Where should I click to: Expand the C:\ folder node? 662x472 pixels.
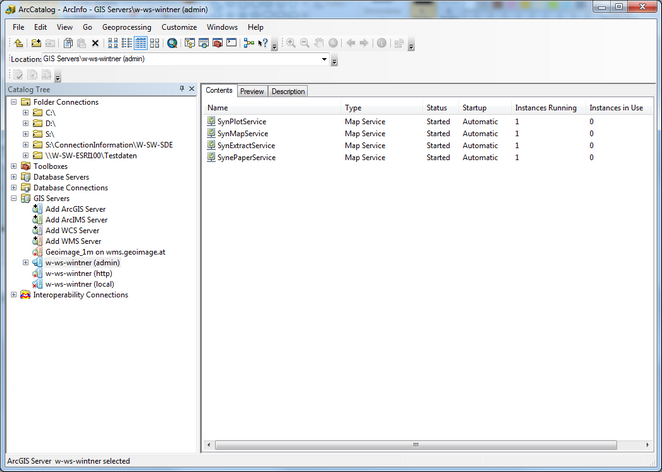click(x=26, y=113)
